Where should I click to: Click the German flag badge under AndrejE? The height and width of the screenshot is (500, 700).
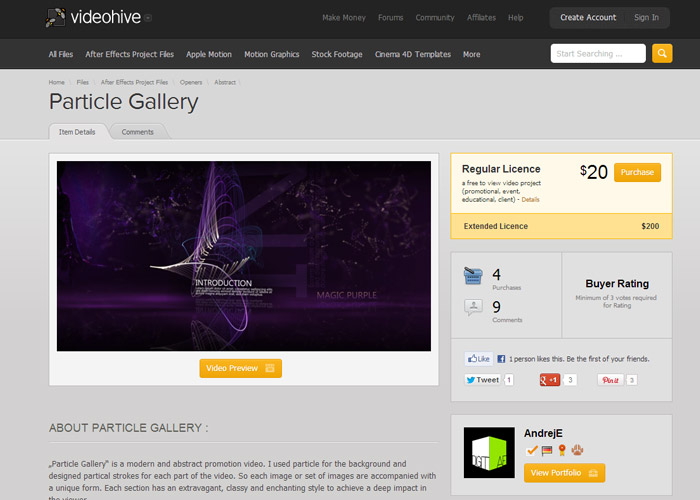tap(547, 450)
